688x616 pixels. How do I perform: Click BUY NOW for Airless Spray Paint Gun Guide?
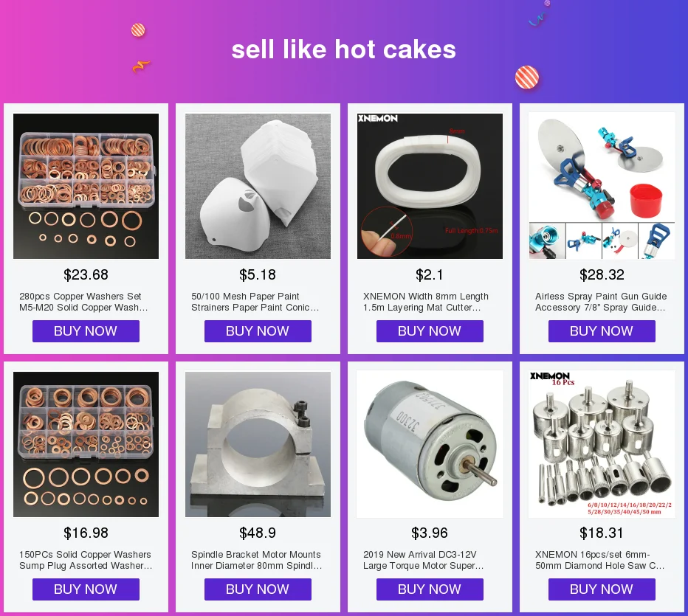tap(602, 331)
